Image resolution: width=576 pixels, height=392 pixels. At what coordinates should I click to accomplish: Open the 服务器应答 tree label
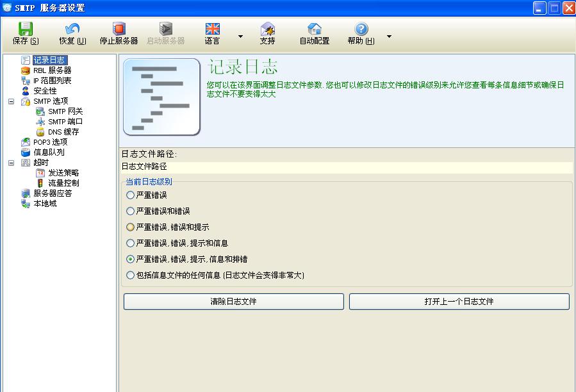click(53, 193)
